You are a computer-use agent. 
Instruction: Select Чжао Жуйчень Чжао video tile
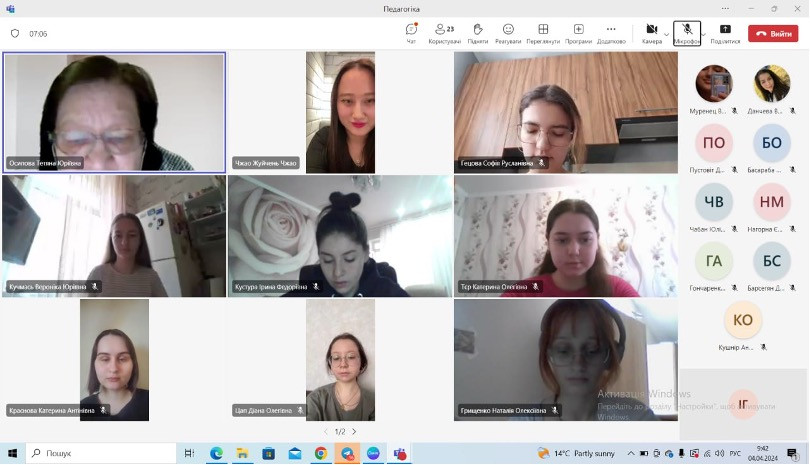[340, 112]
